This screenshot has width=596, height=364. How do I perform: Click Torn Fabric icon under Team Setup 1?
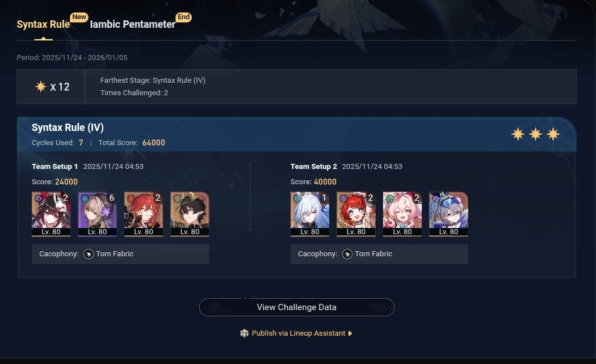[89, 254]
